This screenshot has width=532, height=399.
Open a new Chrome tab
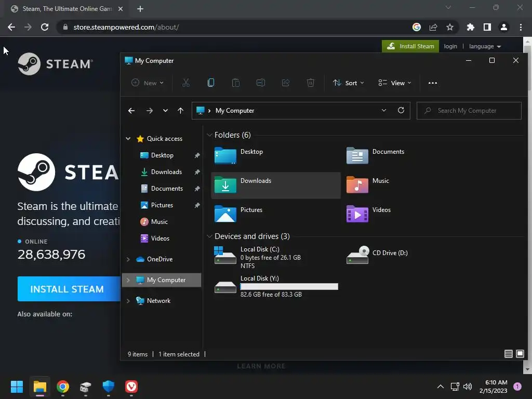coord(140,9)
